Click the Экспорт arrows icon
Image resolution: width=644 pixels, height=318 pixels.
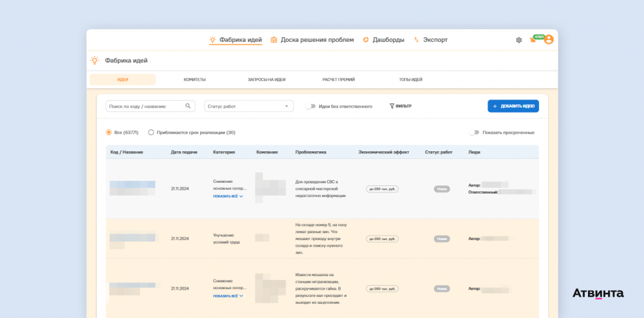[416, 40]
